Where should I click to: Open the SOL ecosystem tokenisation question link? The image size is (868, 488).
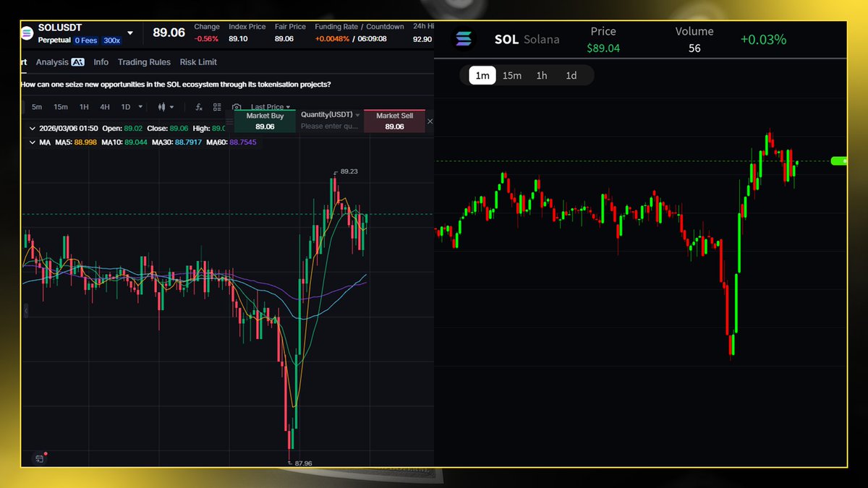[176, 85]
